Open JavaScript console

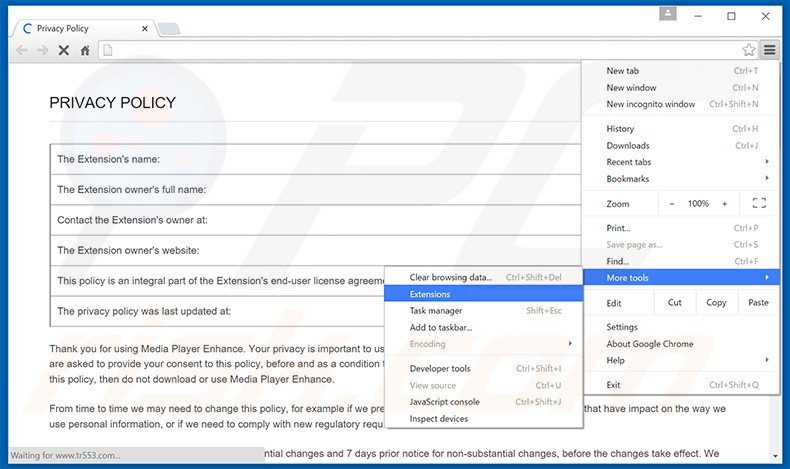[x=484, y=402]
